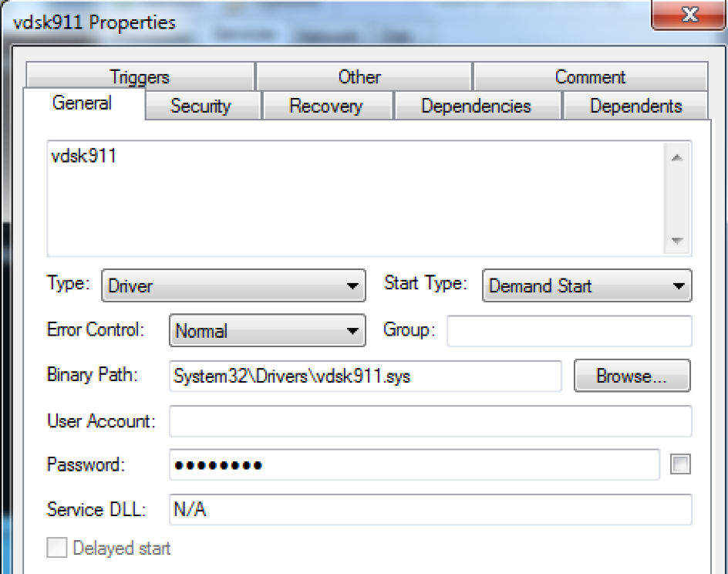Screen dimensions: 728x574
Task: Select the Security tab
Action: (201, 106)
